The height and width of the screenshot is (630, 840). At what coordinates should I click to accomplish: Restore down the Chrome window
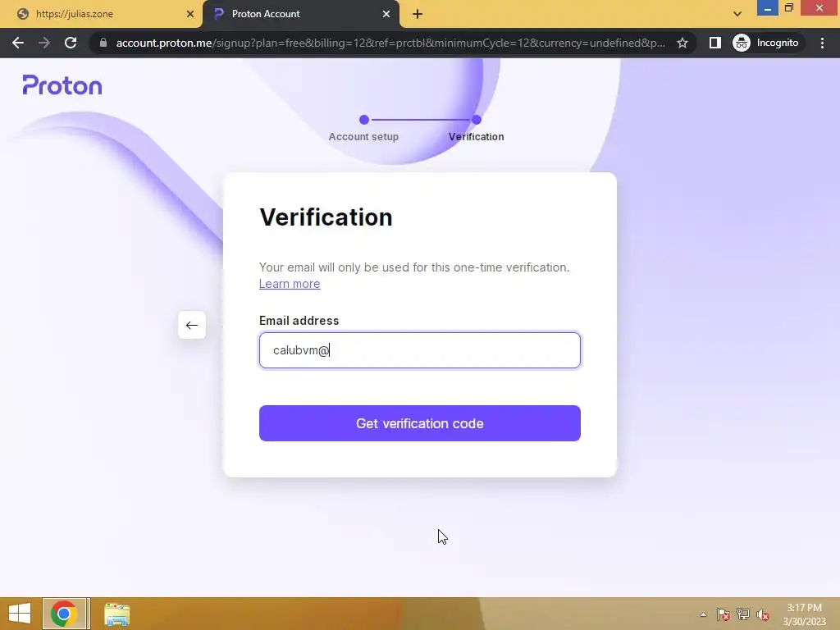tap(789, 7)
